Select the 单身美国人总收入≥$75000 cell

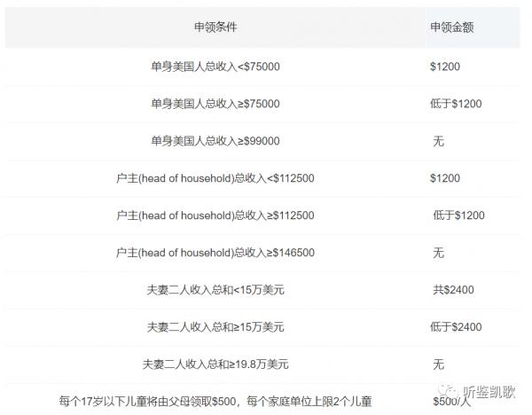(x=215, y=104)
